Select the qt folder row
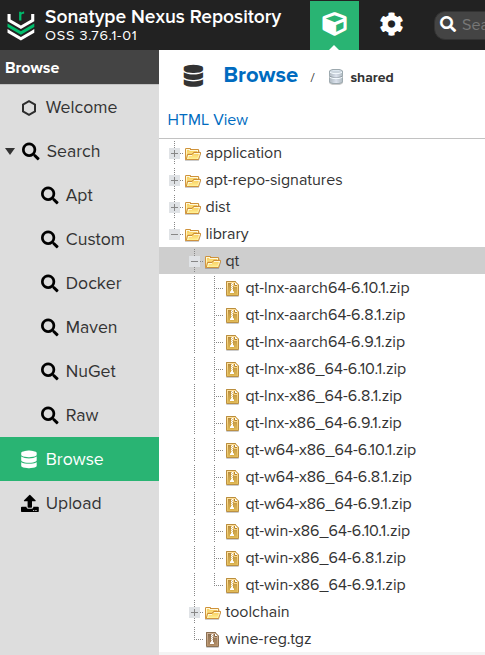Viewport: 485px width, 655px height. pyautogui.click(x=322, y=261)
